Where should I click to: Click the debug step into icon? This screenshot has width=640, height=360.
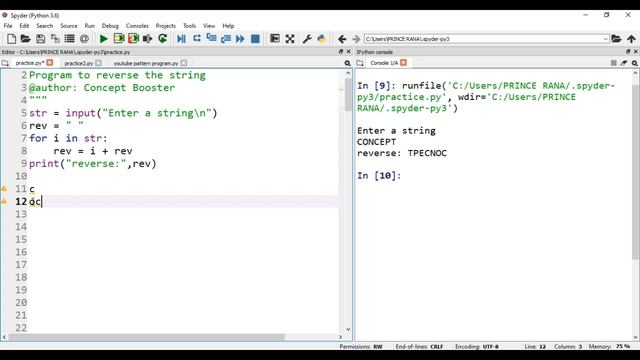(211, 38)
